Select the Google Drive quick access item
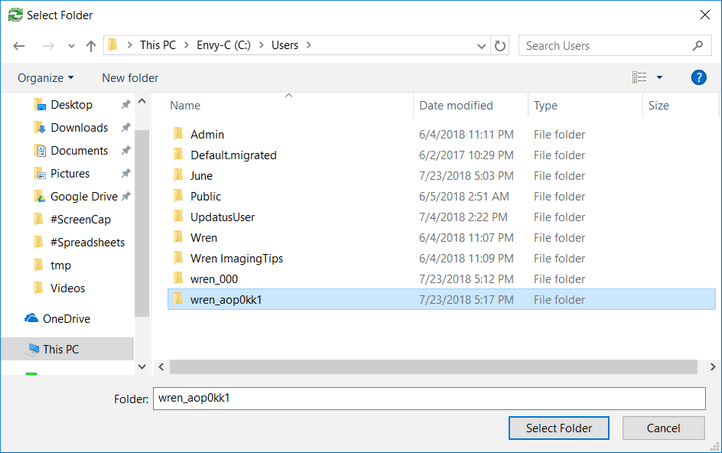The image size is (722, 453). tap(84, 196)
